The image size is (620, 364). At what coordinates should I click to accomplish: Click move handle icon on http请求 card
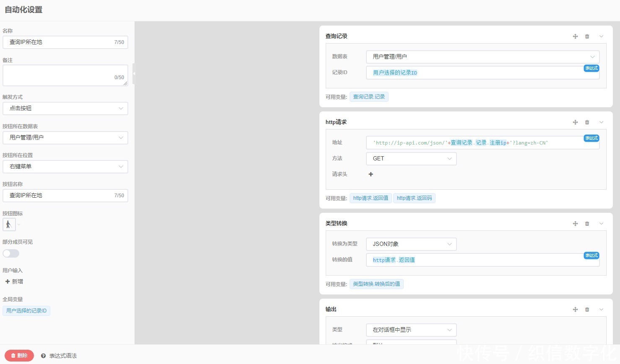coord(575,122)
